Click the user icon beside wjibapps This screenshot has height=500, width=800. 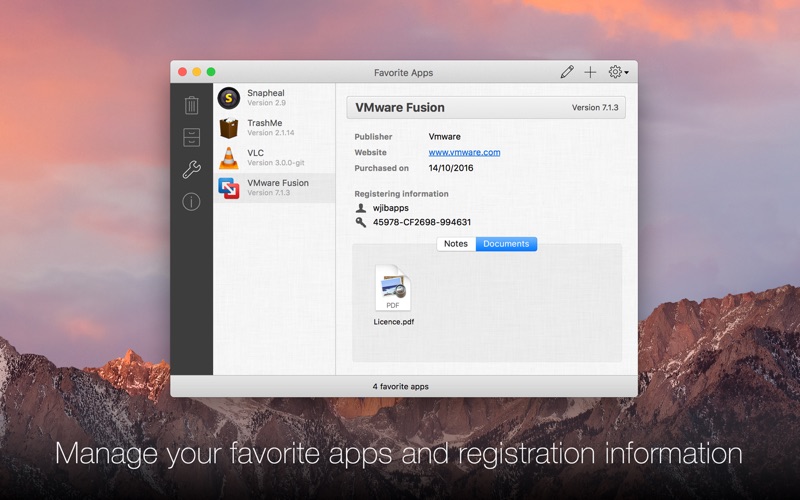(361, 208)
